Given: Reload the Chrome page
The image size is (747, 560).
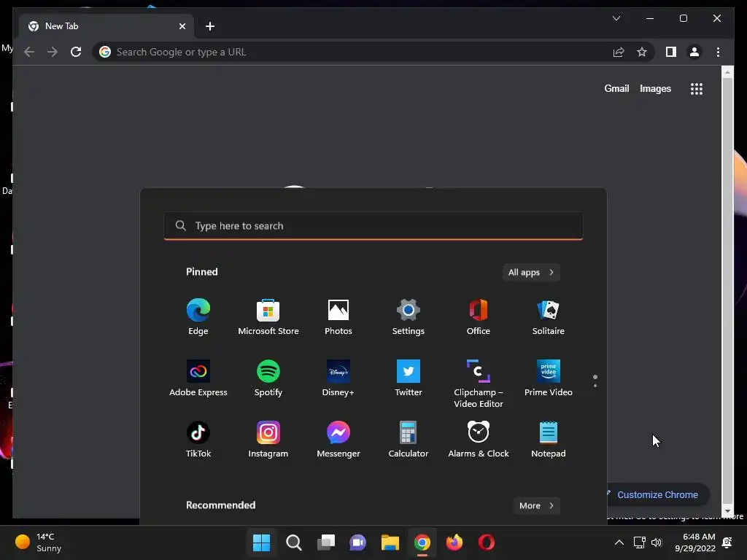Looking at the screenshot, I should coord(76,52).
